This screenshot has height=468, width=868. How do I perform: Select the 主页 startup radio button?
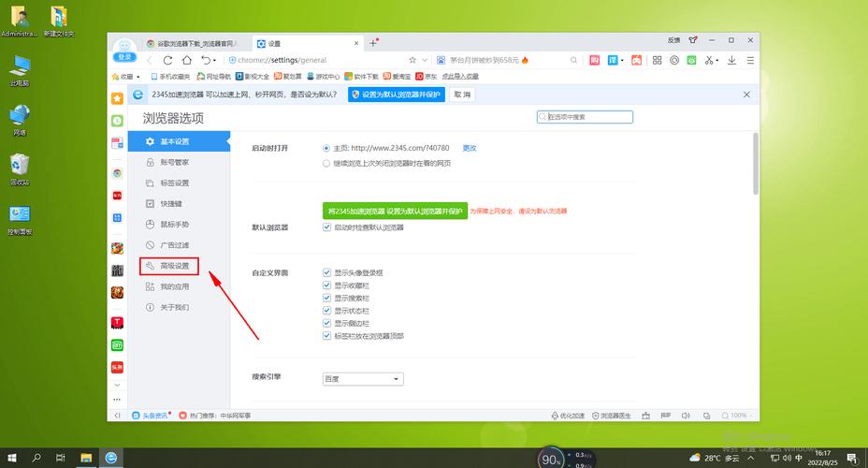(x=326, y=149)
